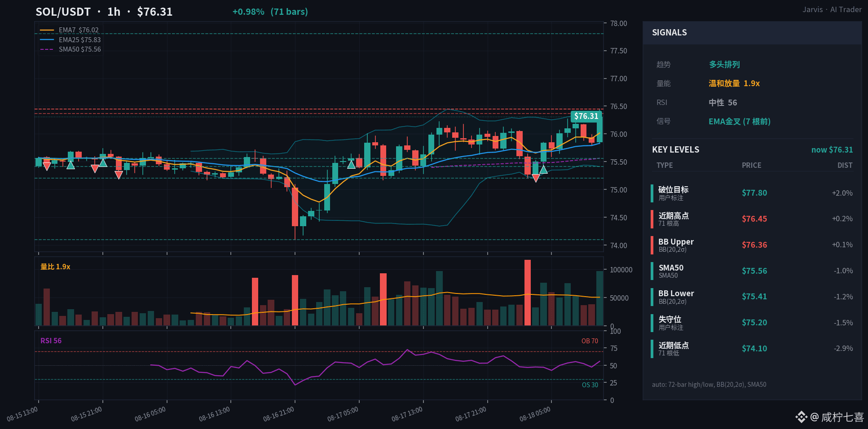The height and width of the screenshot is (429, 868).
Task: Select the red sell triangle near 08-18 05:00
Action: [x=536, y=178]
